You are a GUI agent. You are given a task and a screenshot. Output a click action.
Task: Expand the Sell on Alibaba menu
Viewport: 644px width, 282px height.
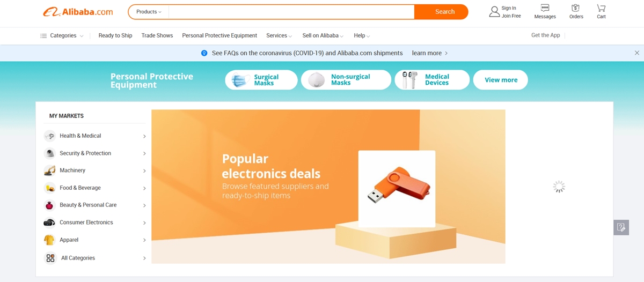323,36
